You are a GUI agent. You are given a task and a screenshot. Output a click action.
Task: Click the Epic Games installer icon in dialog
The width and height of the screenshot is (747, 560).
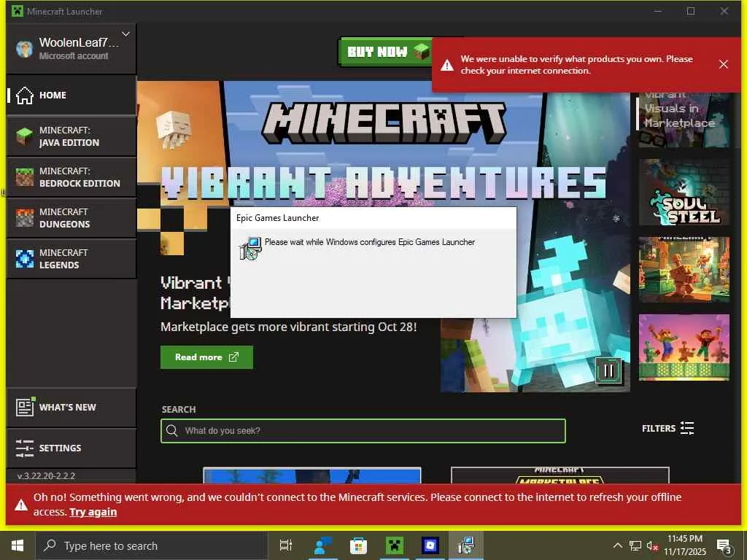click(250, 248)
